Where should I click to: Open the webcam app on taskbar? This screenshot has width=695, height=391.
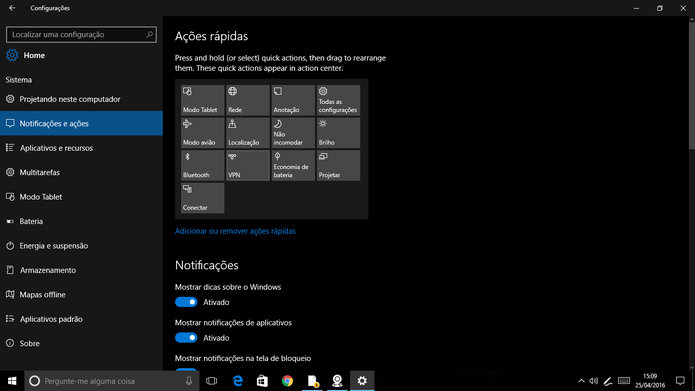(337, 381)
